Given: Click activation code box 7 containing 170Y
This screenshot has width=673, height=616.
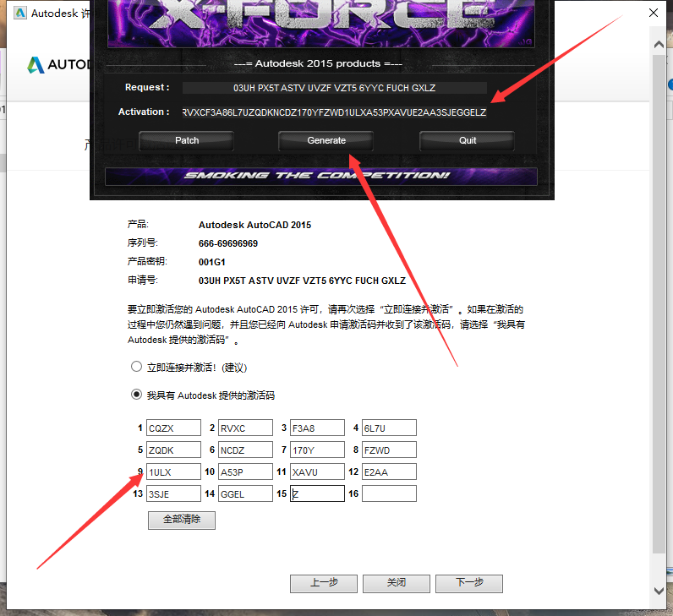Looking at the screenshot, I should pyautogui.click(x=317, y=450).
